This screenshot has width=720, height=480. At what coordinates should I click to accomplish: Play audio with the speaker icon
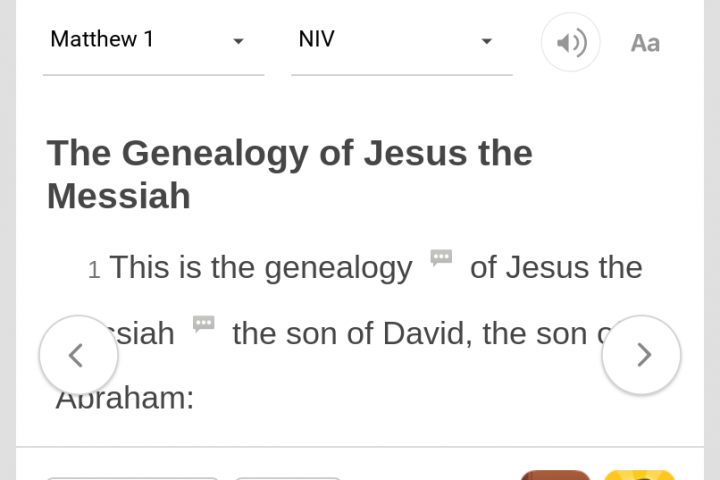click(x=570, y=43)
